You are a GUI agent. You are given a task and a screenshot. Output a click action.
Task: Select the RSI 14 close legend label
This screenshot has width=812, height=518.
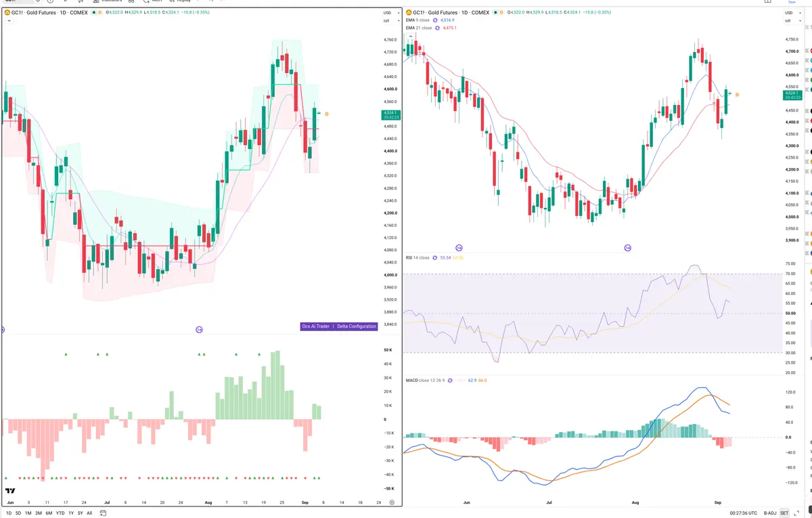418,258
